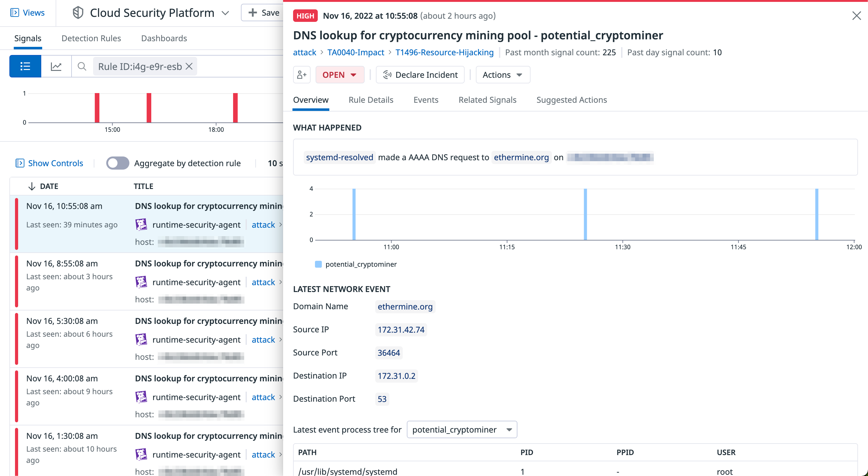Close the signal details panel

point(856,16)
